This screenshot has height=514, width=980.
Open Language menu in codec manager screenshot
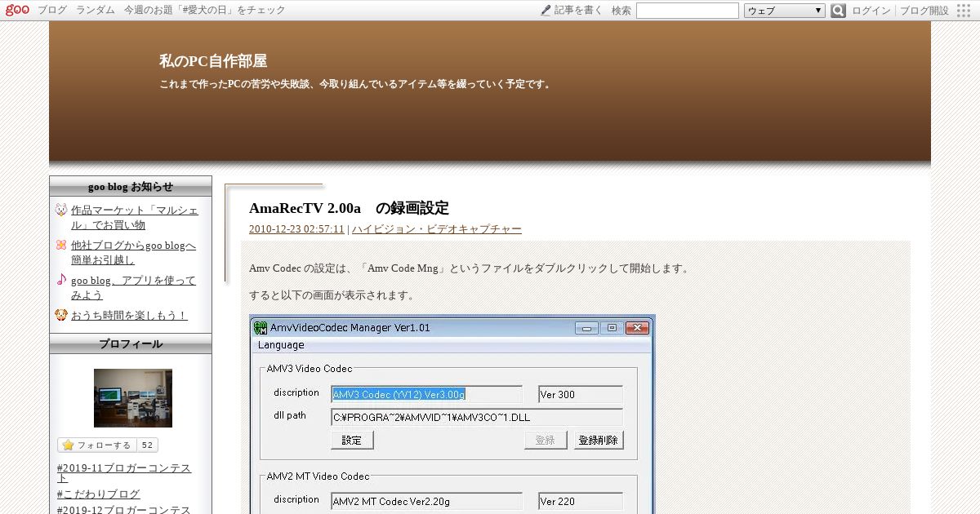(x=281, y=345)
